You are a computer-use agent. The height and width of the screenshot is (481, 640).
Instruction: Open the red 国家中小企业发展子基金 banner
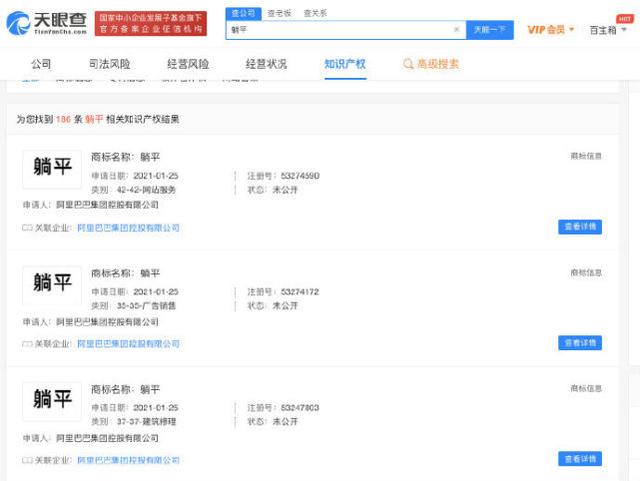pos(151,23)
